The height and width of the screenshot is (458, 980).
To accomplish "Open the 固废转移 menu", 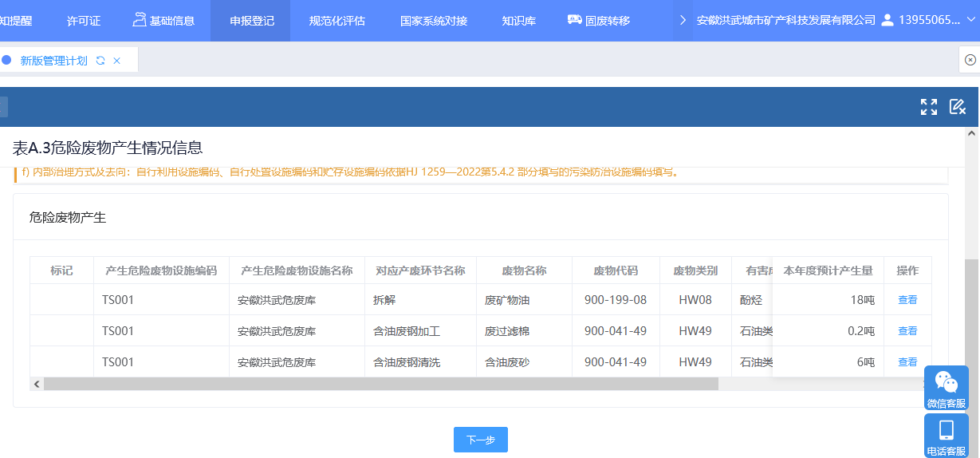I will pos(598,21).
